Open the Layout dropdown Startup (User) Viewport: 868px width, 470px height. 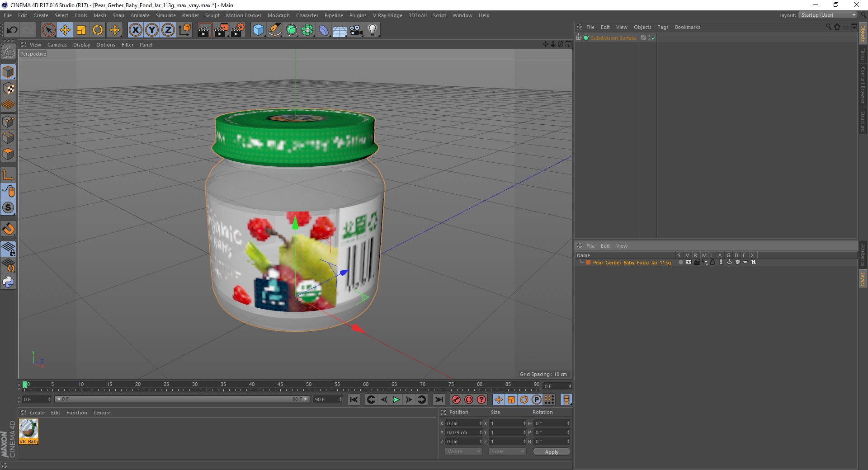(828, 15)
